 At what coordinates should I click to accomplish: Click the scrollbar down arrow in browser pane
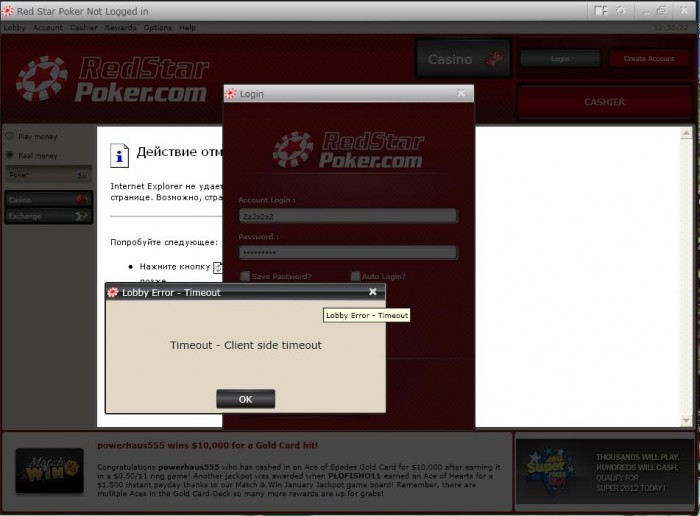tap(686, 420)
